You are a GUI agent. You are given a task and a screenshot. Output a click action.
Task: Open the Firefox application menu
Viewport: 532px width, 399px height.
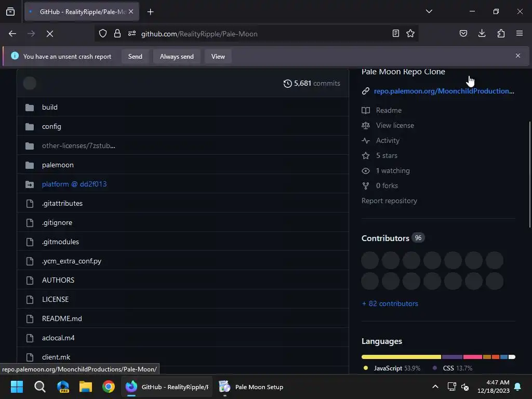520,33
